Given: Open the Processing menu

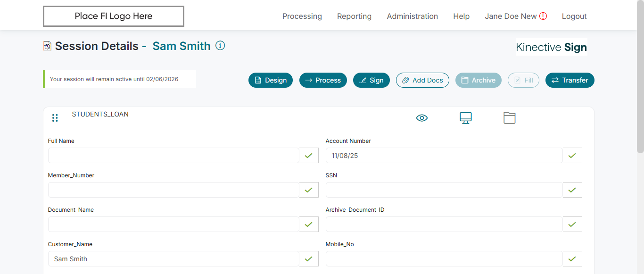Looking at the screenshot, I should [x=302, y=16].
